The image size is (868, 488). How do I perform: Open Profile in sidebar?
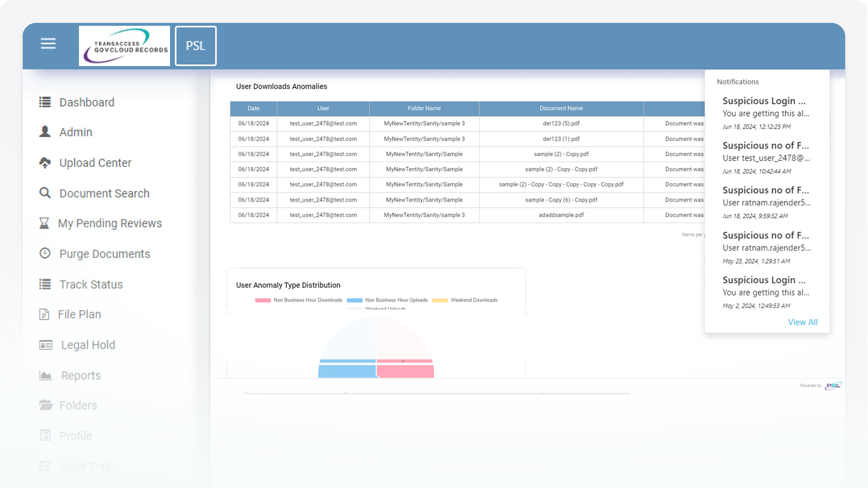[75, 436]
